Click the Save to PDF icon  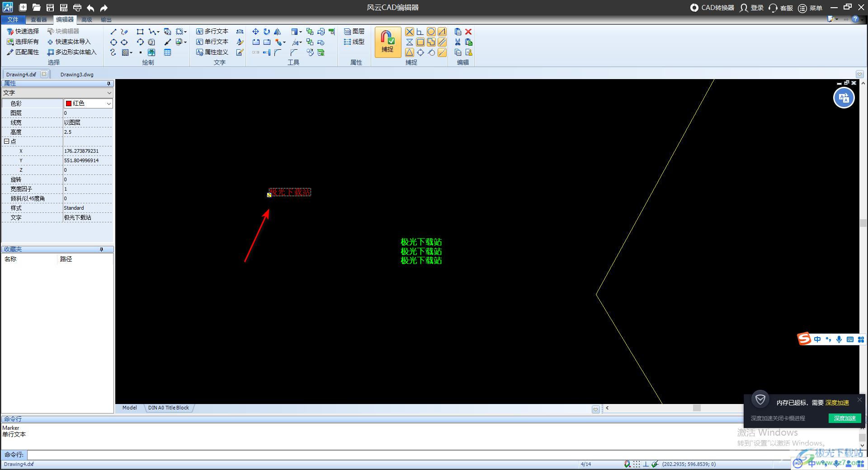(x=64, y=8)
